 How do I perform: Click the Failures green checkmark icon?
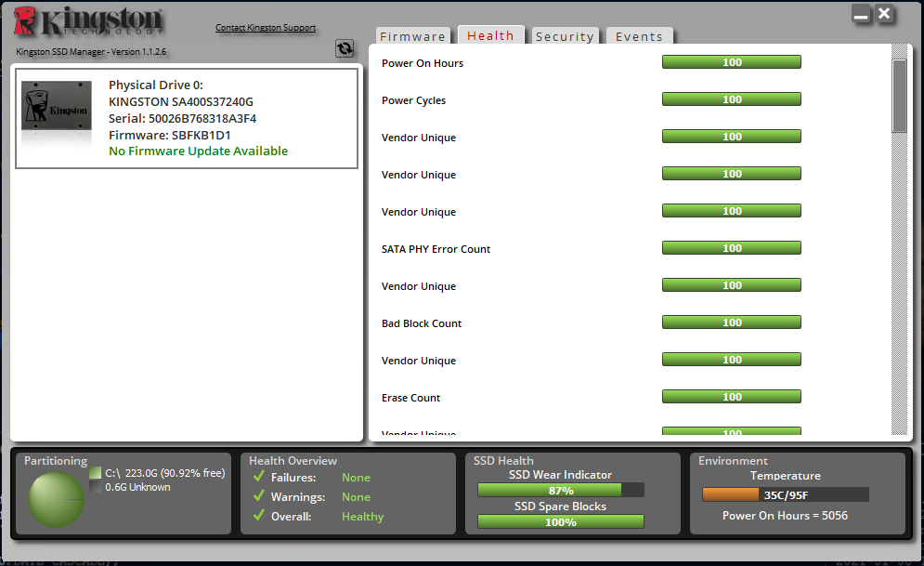259,477
